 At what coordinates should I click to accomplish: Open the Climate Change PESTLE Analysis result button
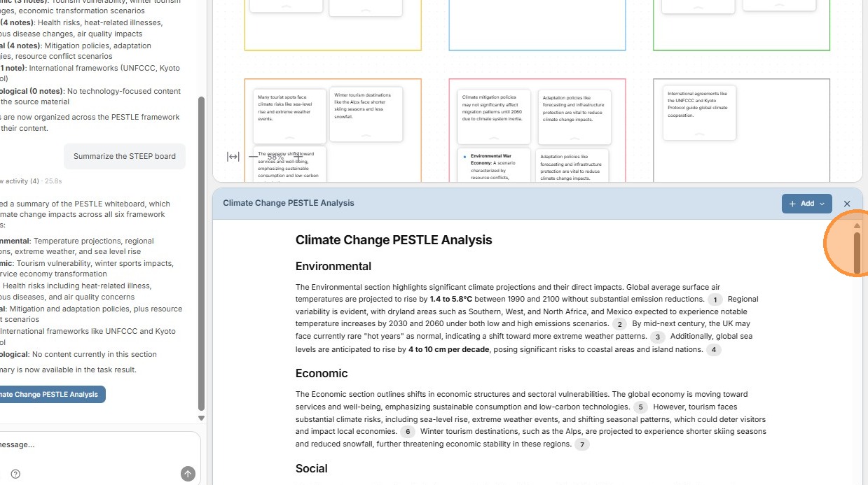(50, 394)
